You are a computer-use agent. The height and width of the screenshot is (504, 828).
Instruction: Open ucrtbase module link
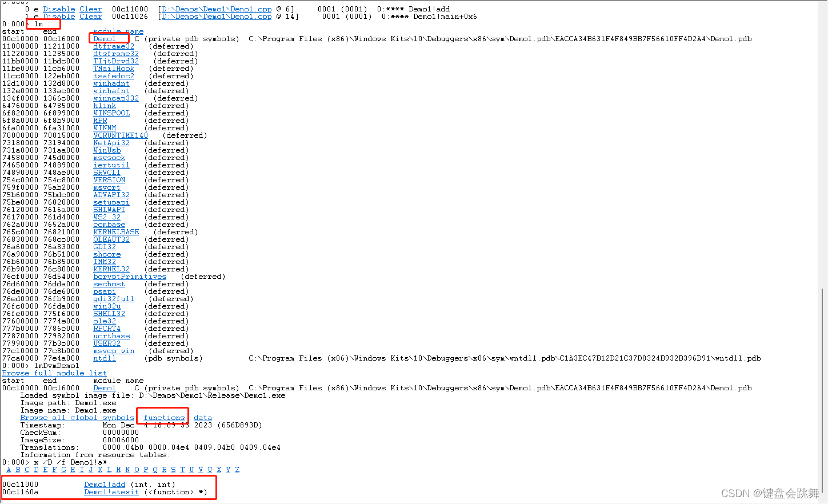pos(111,336)
